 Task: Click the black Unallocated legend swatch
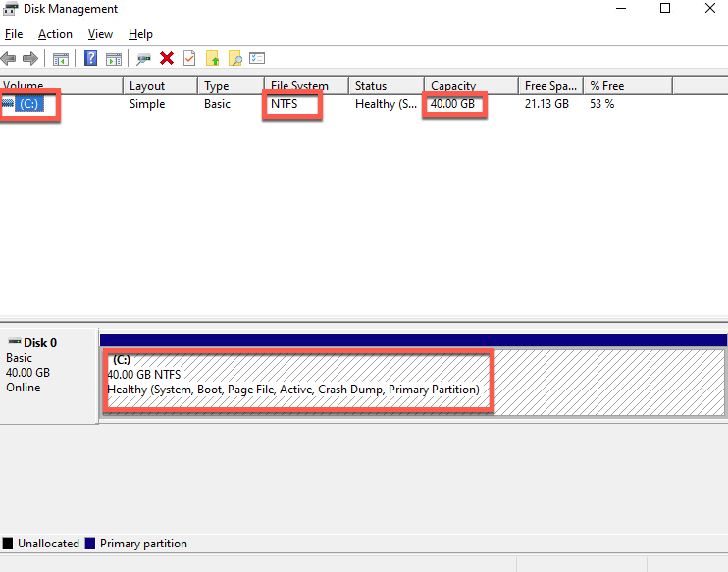coord(8,544)
